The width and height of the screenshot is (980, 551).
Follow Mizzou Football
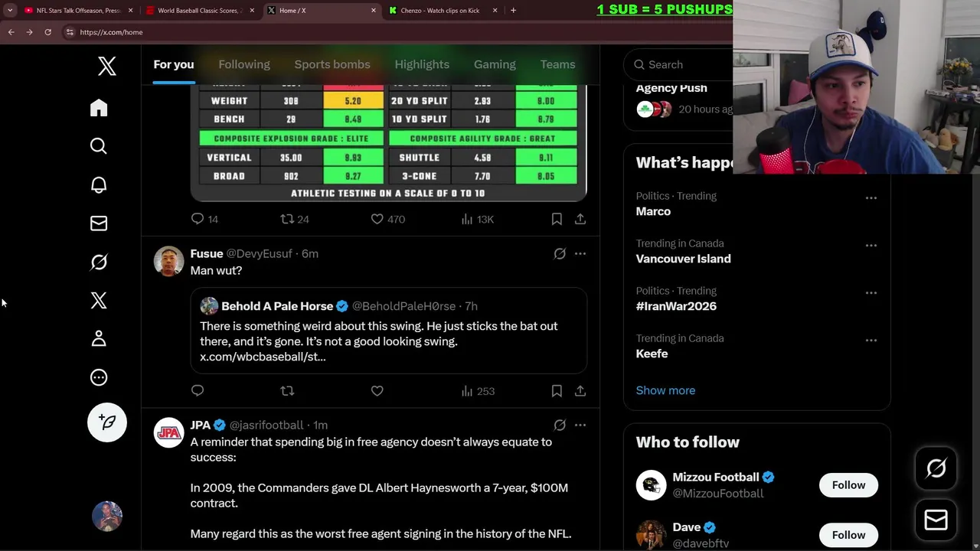(x=848, y=485)
